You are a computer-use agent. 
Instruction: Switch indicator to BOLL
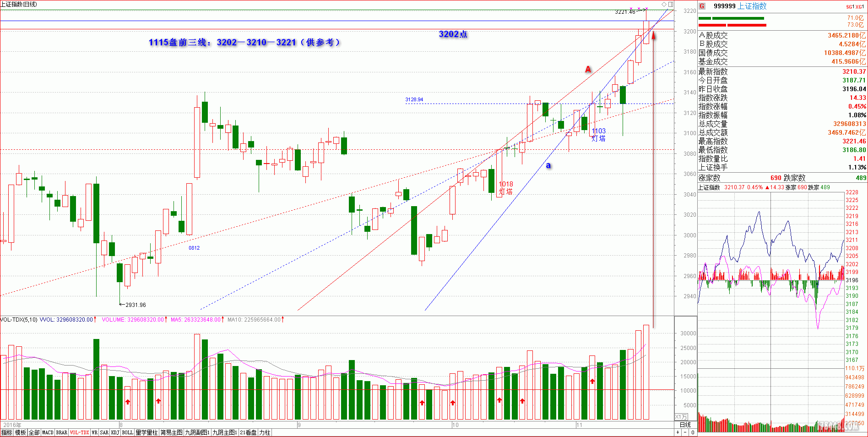(x=128, y=432)
